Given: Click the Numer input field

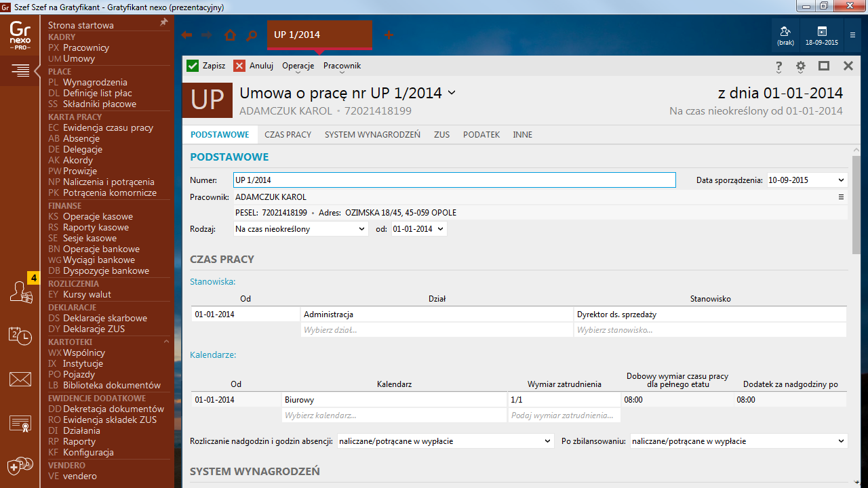Looking at the screenshot, I should coord(454,180).
